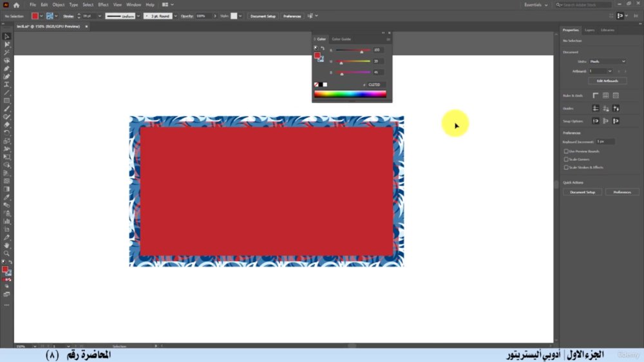The height and width of the screenshot is (362, 644).
Task: Select the Shape Builder tool
Action: pyautogui.click(x=6, y=165)
